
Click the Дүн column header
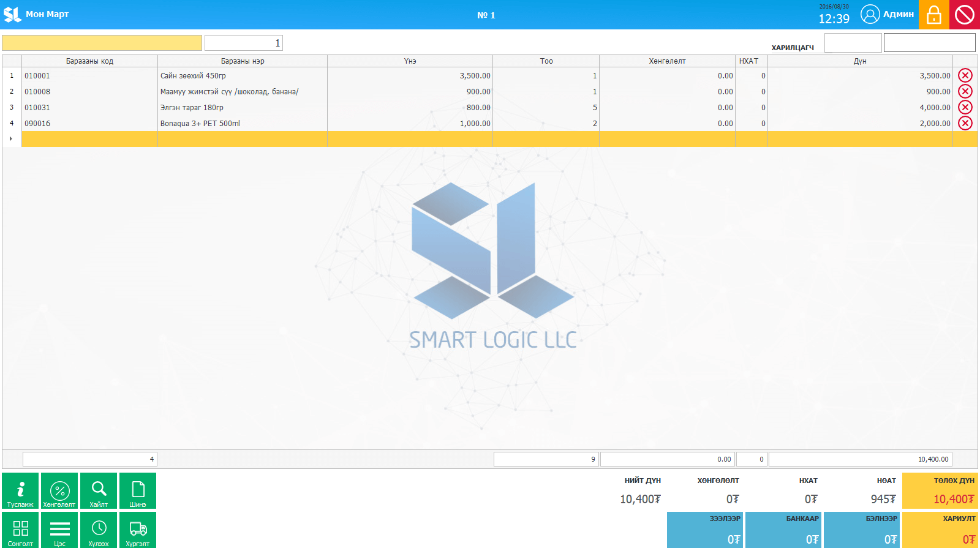860,61
